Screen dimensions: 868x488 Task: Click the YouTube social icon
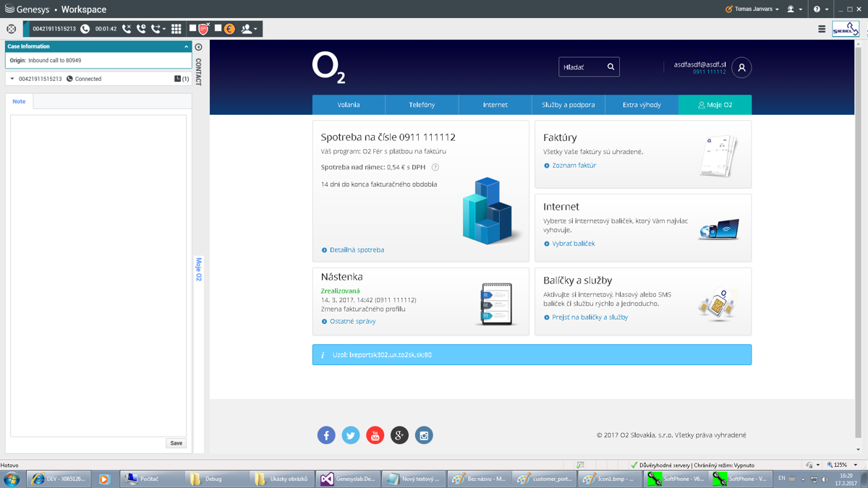[x=375, y=435]
